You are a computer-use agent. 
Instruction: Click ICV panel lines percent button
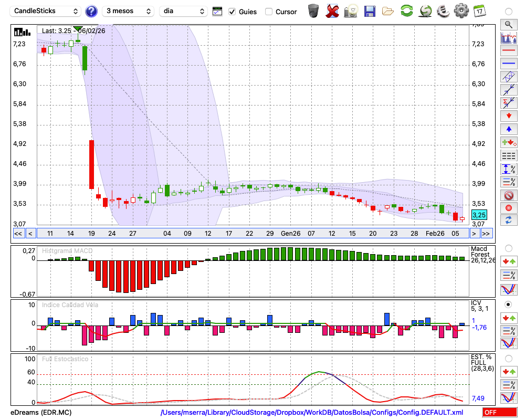509,331
